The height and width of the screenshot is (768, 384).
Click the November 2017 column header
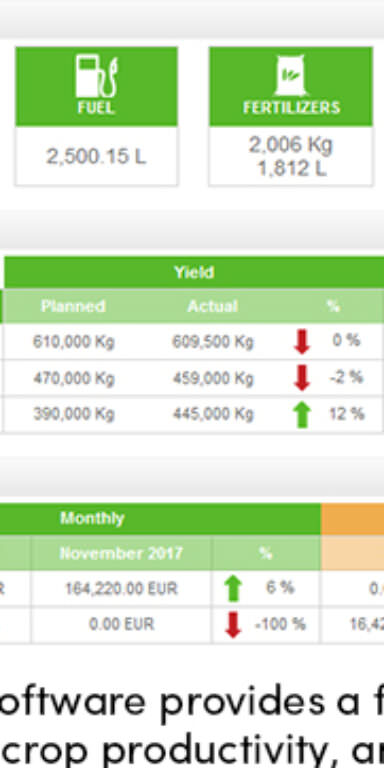(121, 553)
